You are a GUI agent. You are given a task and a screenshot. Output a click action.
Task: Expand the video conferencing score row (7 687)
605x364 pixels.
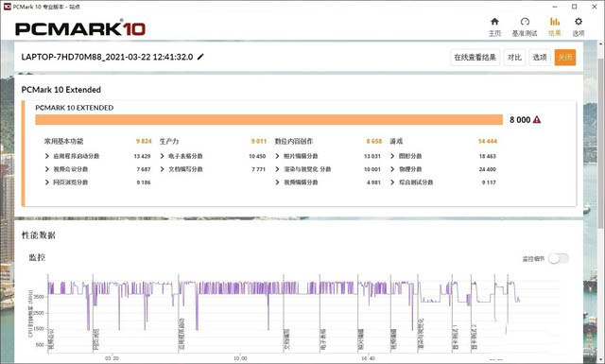click(x=97, y=169)
